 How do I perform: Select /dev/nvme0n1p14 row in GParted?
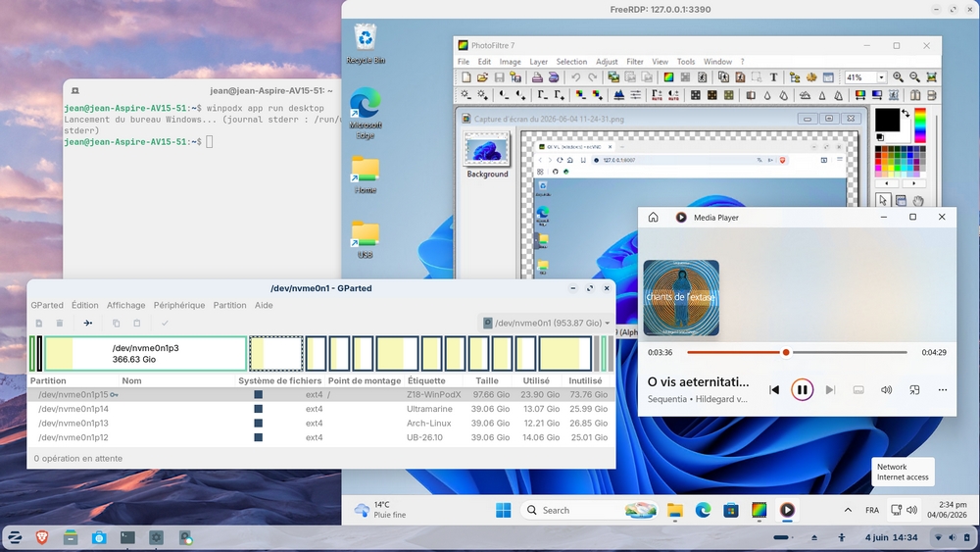(321, 409)
